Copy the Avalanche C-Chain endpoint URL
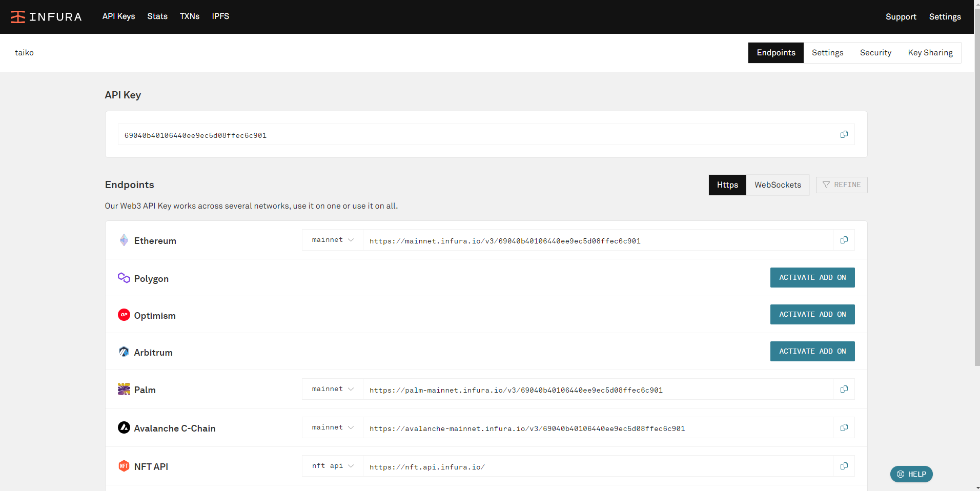 [844, 427]
